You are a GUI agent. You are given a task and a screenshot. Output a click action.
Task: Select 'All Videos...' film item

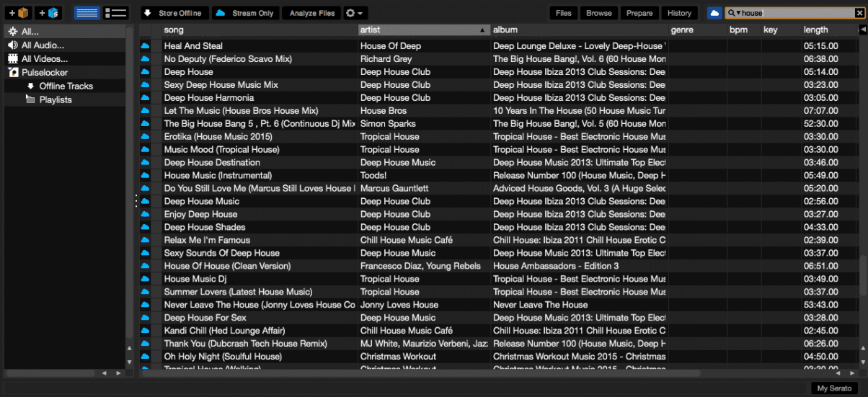pos(65,59)
